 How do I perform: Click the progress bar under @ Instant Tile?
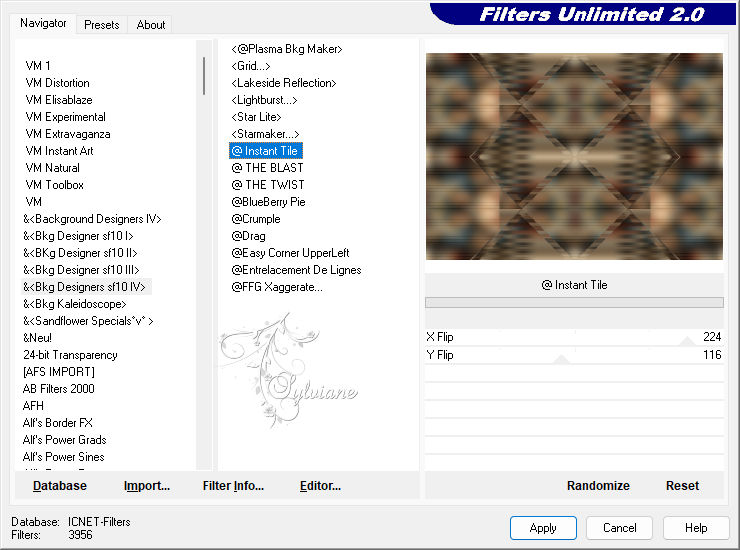tap(574, 303)
